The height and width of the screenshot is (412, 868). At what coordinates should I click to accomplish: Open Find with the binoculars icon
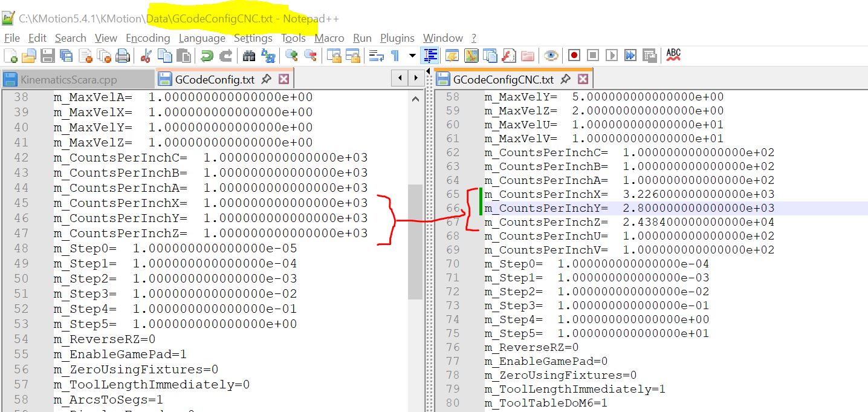point(248,56)
